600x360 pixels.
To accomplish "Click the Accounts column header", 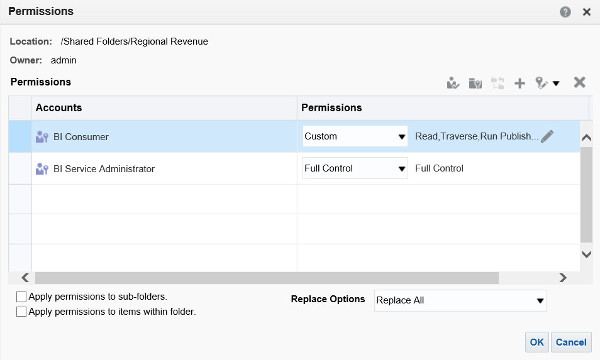I will 165,108.
